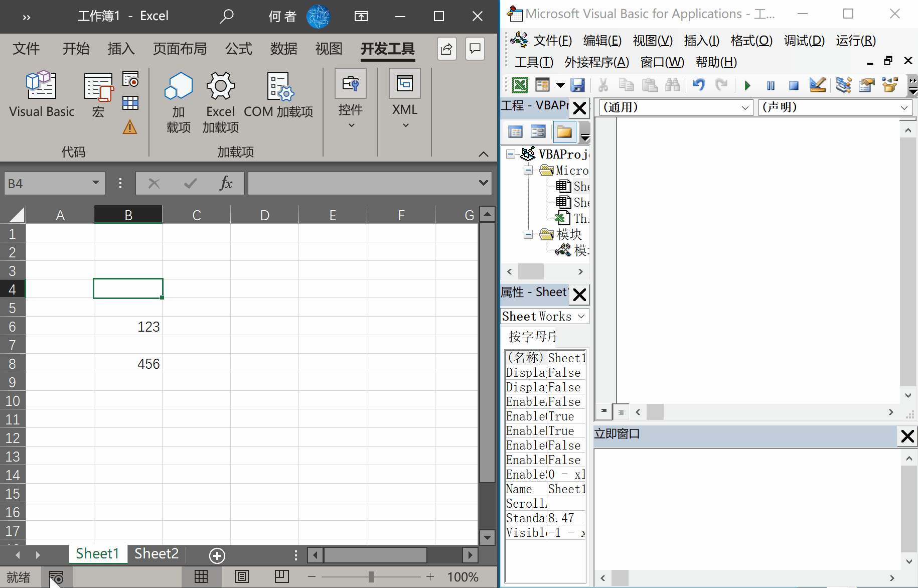
Task: Open COM 加载项 dialog
Action: [278, 95]
